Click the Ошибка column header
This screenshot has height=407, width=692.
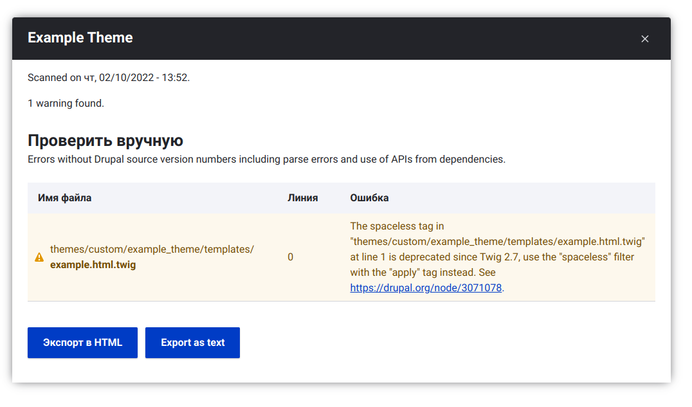(x=369, y=198)
